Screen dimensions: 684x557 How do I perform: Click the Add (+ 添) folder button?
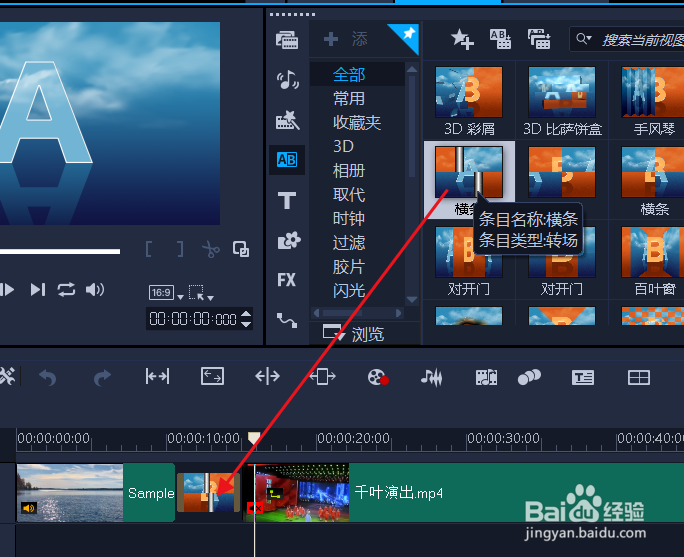[x=346, y=39]
